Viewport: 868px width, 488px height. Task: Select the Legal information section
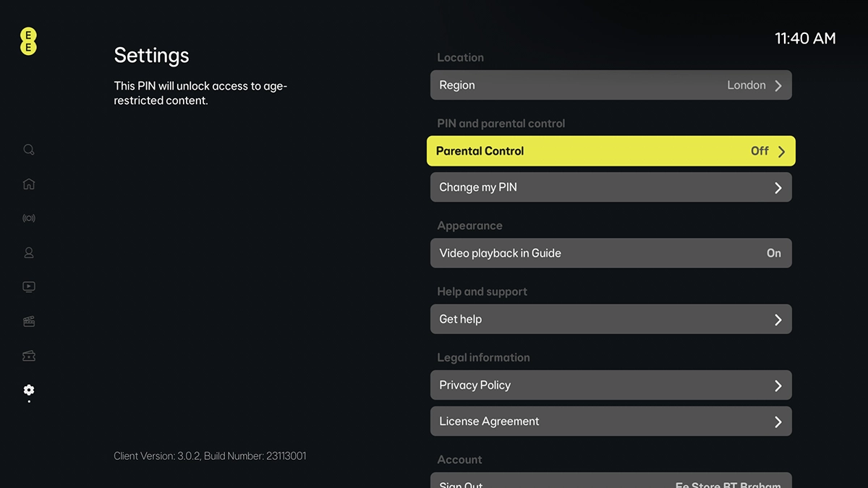[483, 357]
